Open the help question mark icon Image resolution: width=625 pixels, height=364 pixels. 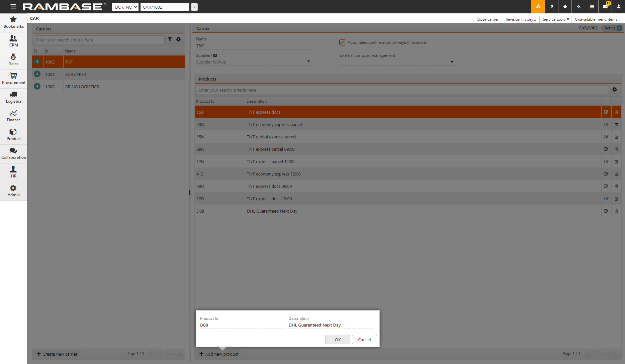[552, 7]
